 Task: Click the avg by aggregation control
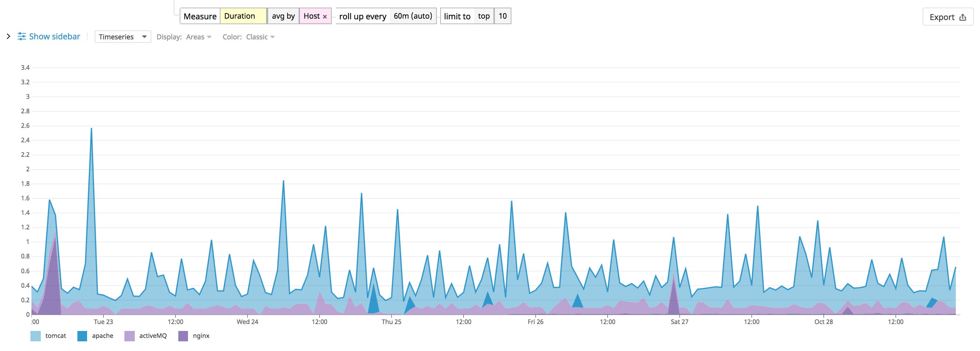tap(283, 16)
